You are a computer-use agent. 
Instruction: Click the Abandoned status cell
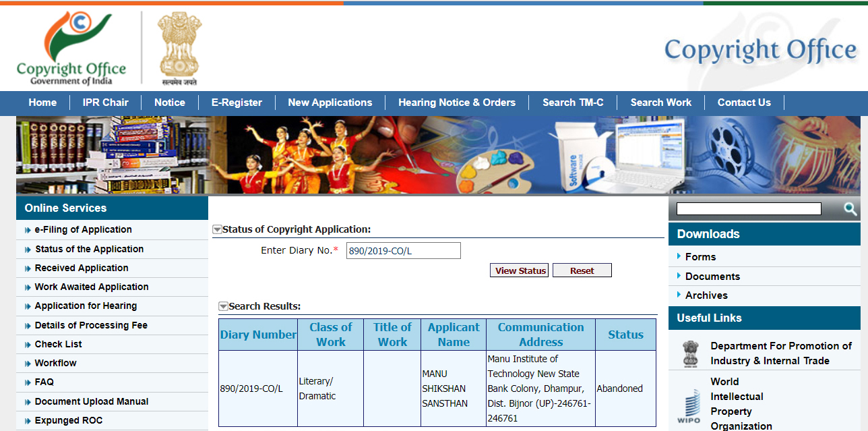[x=625, y=389]
